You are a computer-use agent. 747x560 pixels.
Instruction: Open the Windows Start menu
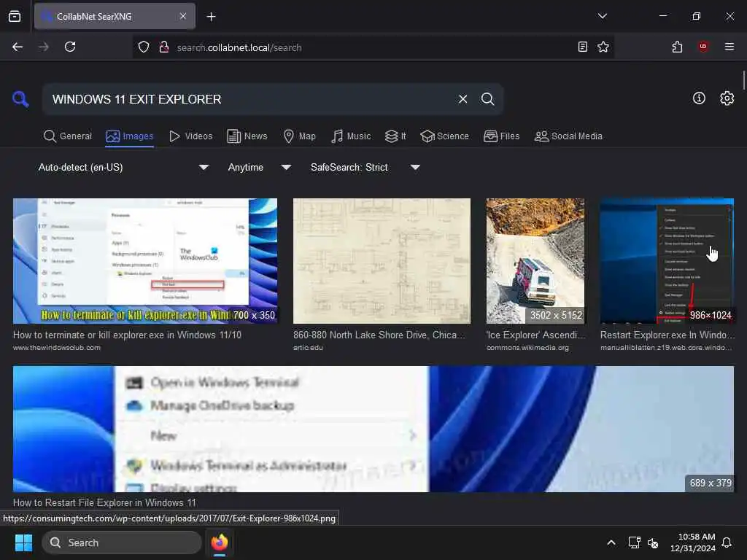(23, 542)
